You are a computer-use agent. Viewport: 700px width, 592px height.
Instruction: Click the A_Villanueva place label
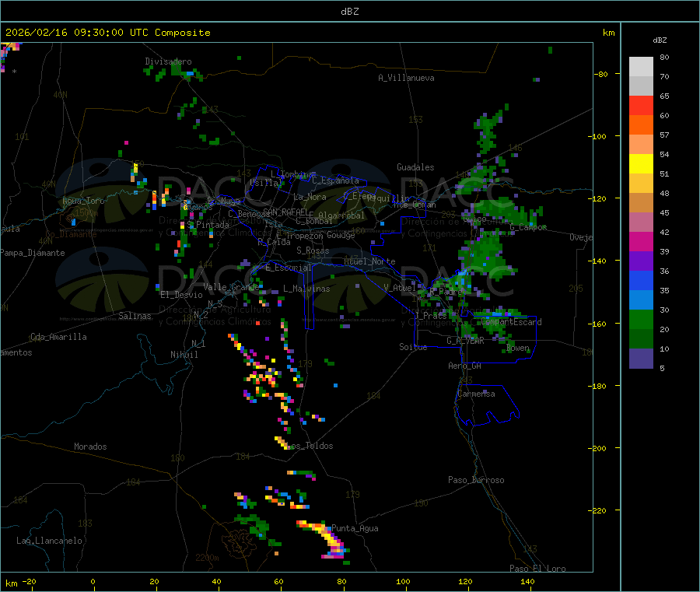click(x=406, y=78)
